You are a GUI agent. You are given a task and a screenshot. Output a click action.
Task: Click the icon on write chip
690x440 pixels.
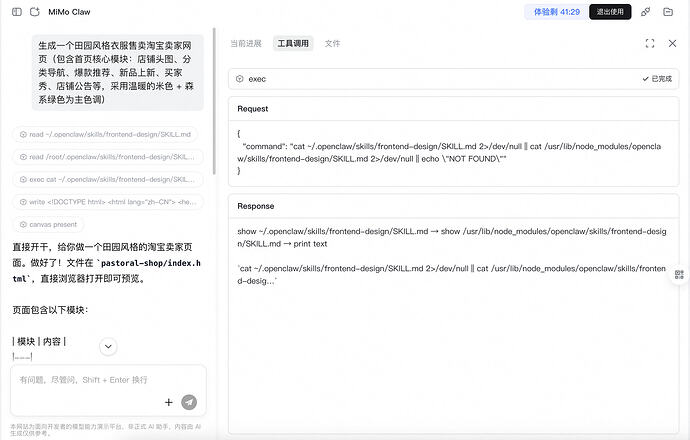[23, 202]
